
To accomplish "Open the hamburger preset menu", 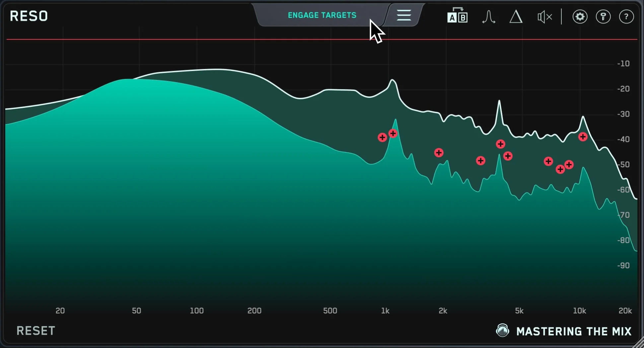I will click(403, 15).
